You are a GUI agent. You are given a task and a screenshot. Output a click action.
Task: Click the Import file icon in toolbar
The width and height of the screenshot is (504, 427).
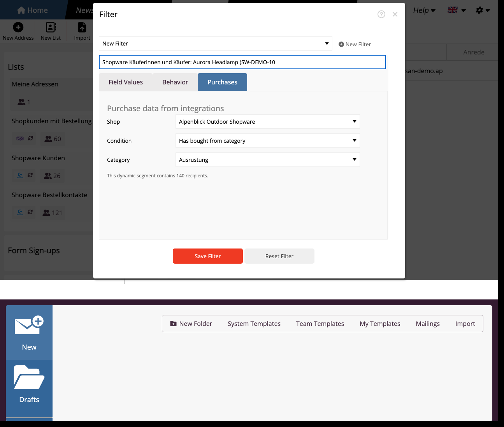point(82,27)
